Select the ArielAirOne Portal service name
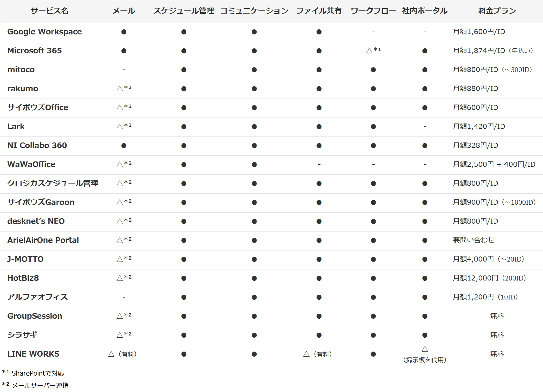The width and height of the screenshot is (543, 392). [x=43, y=240]
